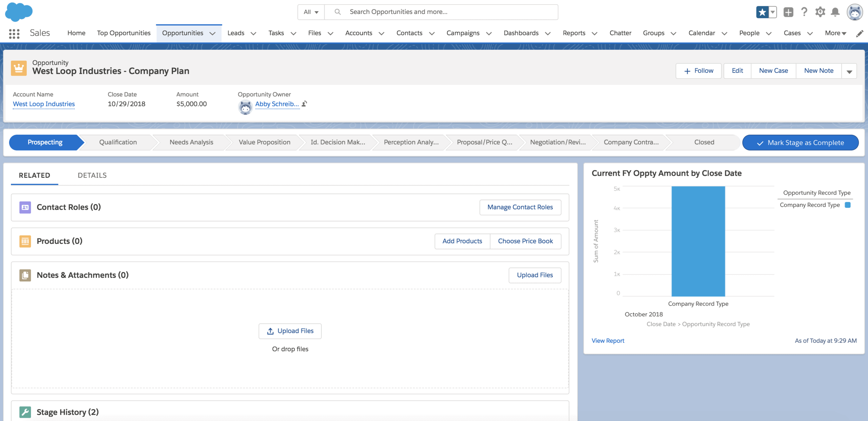Create a New Case
Screen dimensions: 868x421
[774, 71]
